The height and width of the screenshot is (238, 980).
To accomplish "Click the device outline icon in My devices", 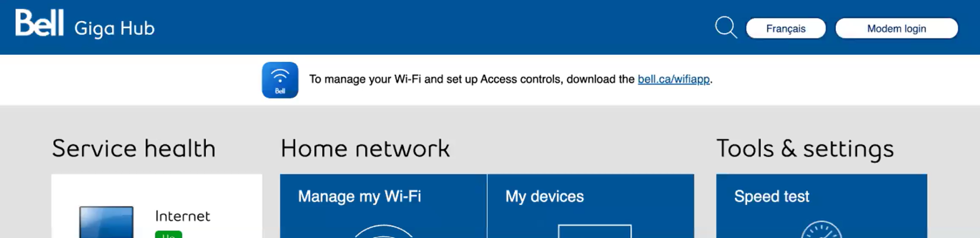I will tap(594, 231).
